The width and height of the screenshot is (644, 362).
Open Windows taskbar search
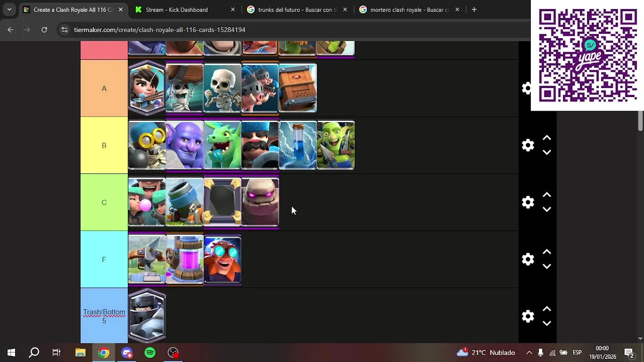[34, 352]
